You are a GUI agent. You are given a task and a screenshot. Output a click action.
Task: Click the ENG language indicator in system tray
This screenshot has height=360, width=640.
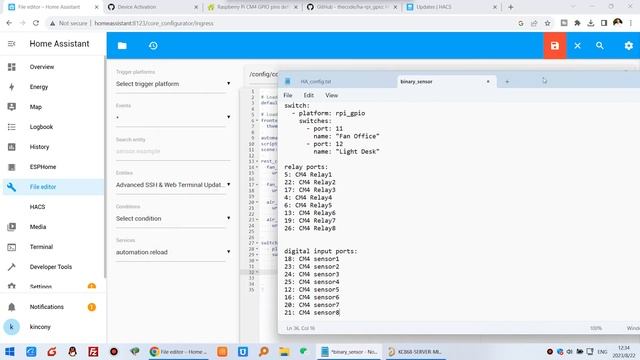602,351
